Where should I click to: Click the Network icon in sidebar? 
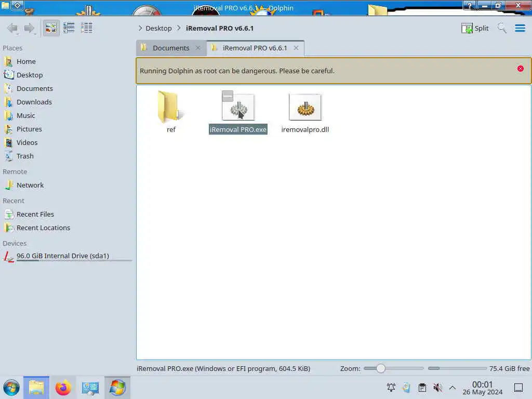[9, 185]
